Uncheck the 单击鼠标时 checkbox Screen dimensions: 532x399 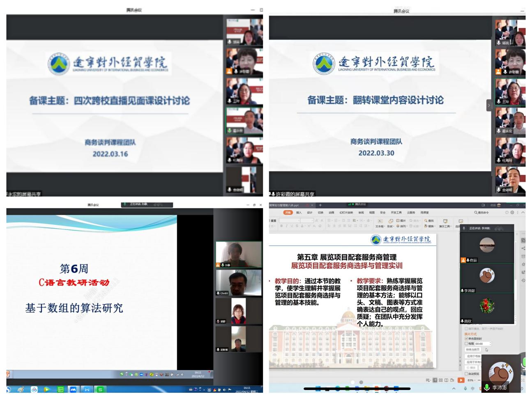click(466, 339)
